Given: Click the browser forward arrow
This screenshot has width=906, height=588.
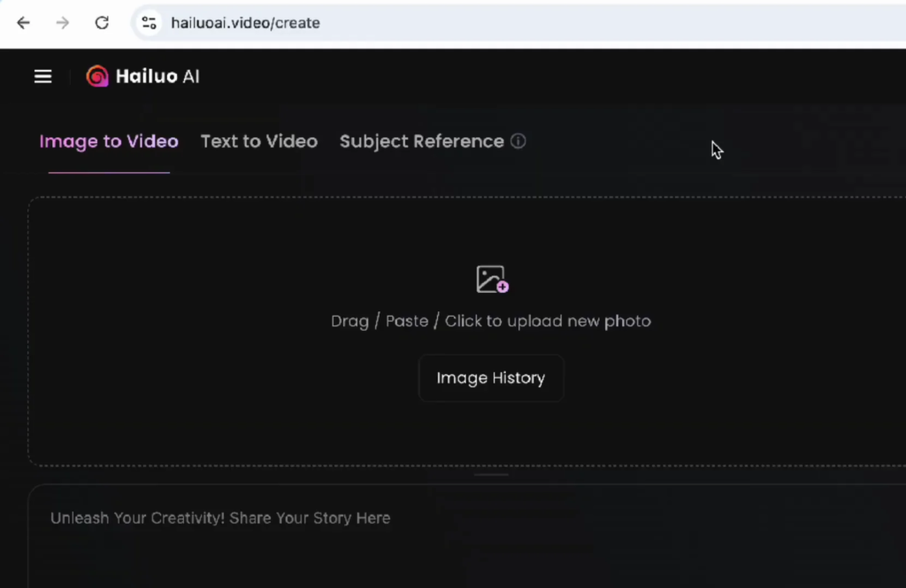Looking at the screenshot, I should (x=62, y=23).
